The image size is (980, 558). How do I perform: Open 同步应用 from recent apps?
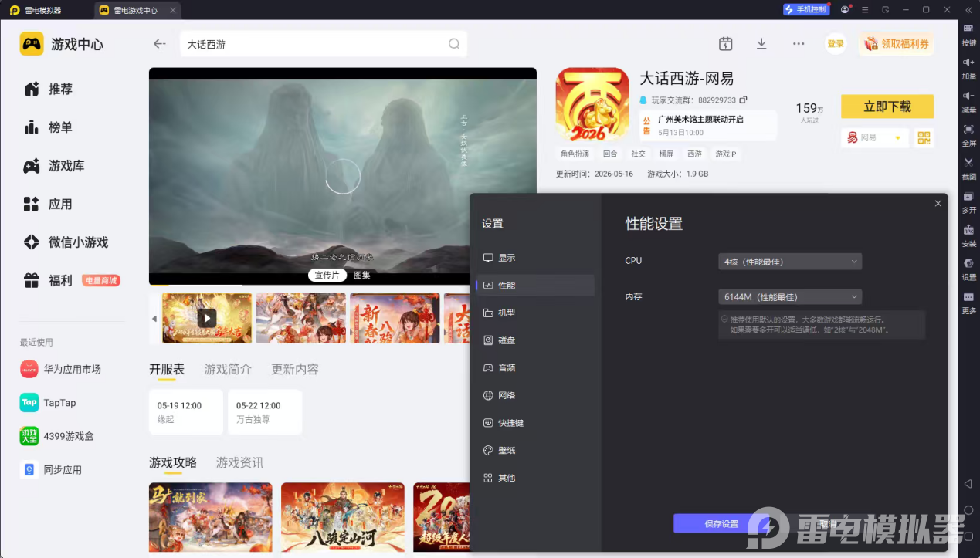(50, 469)
